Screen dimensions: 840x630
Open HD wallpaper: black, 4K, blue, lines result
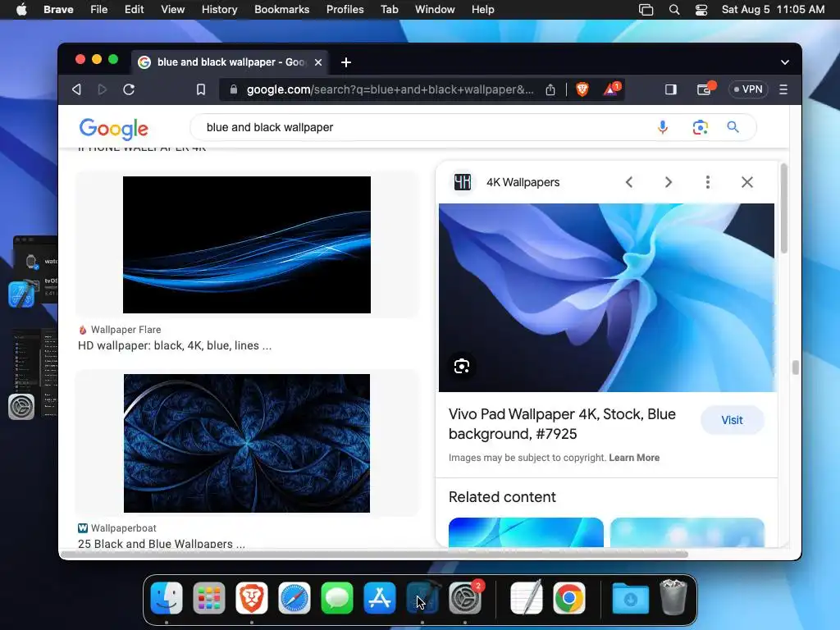click(x=175, y=345)
